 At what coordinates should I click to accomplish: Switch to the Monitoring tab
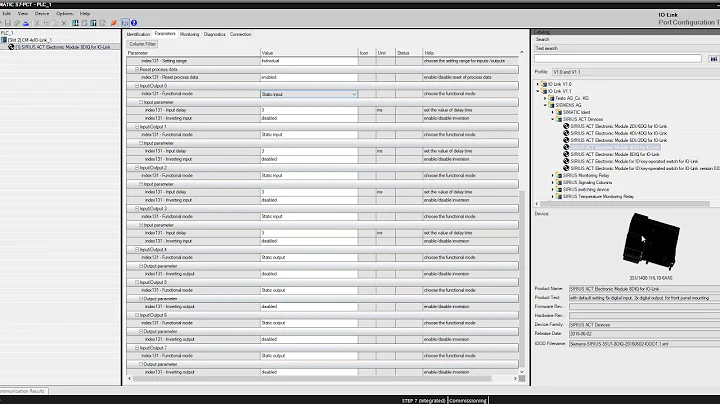pyautogui.click(x=190, y=34)
